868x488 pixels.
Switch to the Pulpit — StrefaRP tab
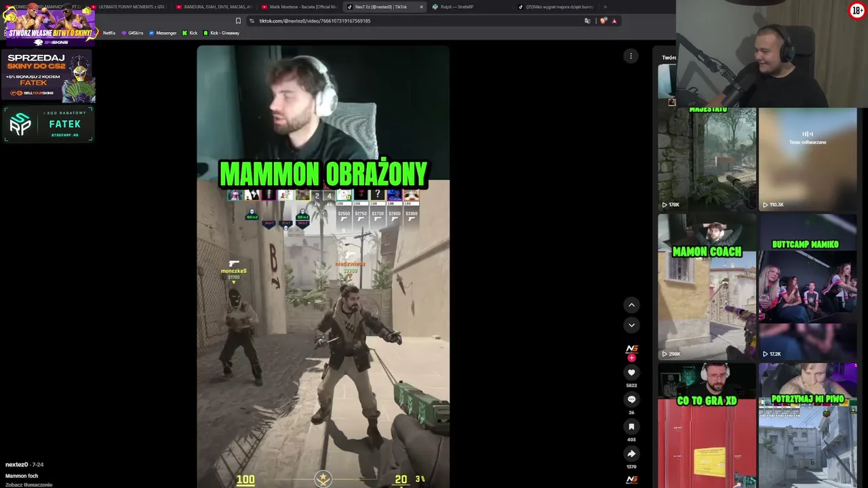(x=453, y=7)
